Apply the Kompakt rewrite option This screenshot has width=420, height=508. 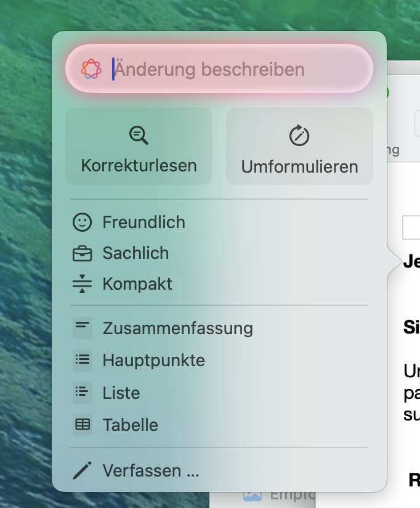click(x=219, y=284)
